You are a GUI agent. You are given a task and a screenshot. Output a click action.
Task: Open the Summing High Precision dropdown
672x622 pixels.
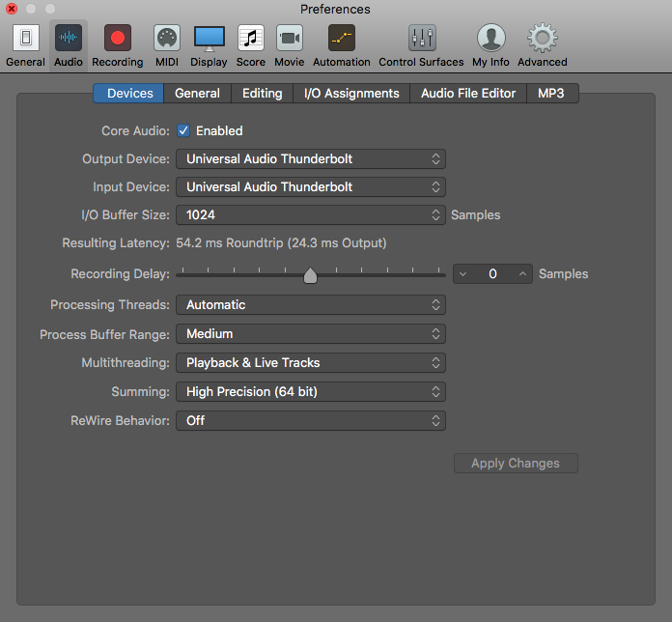(310, 392)
